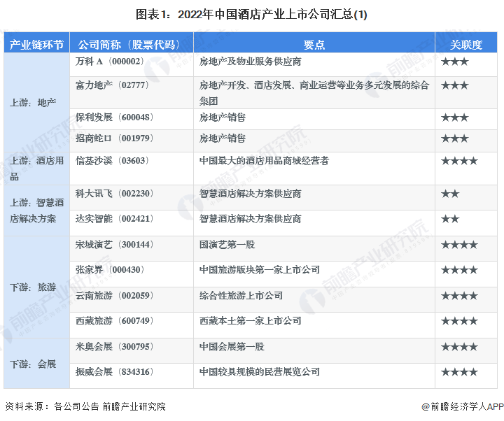
Task: Select the '关联度' column header
Action: (x=466, y=44)
